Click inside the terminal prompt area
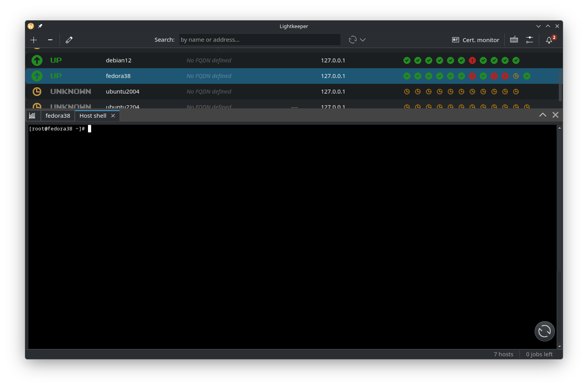 coord(292,237)
